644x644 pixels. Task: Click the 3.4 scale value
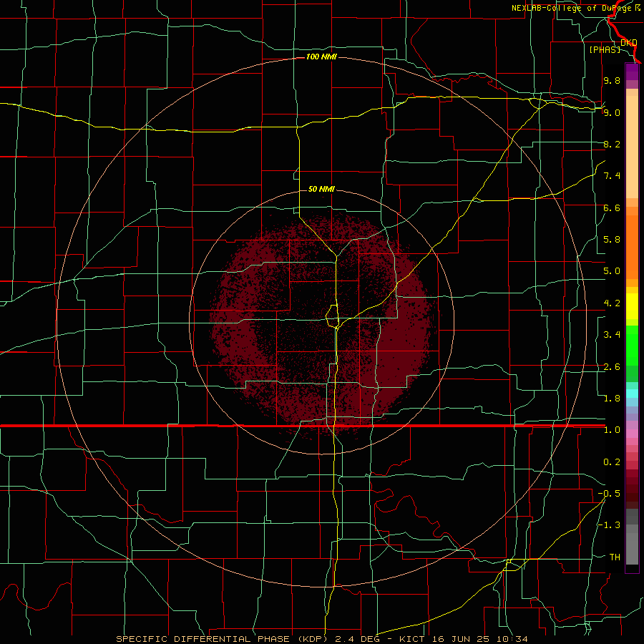(x=612, y=335)
